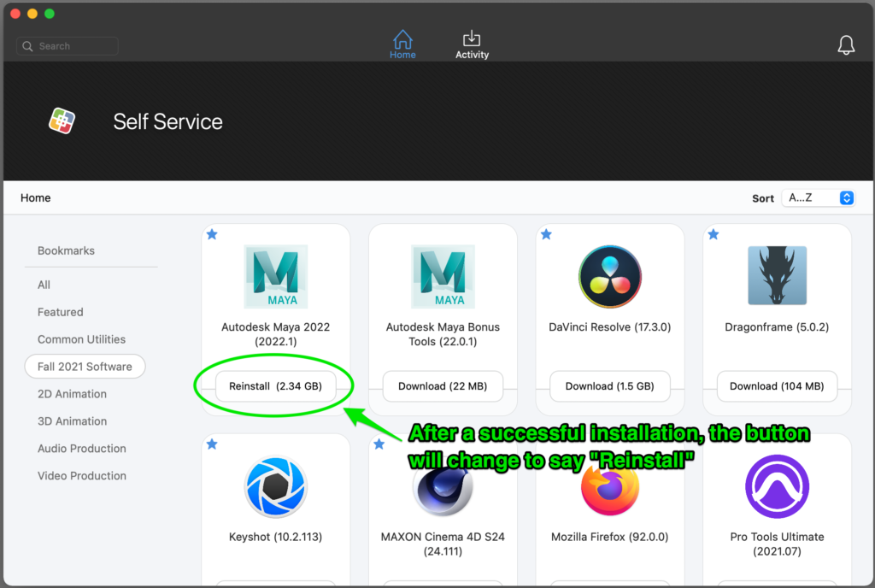The height and width of the screenshot is (588, 875).
Task: Select the Featured category
Action: click(61, 312)
